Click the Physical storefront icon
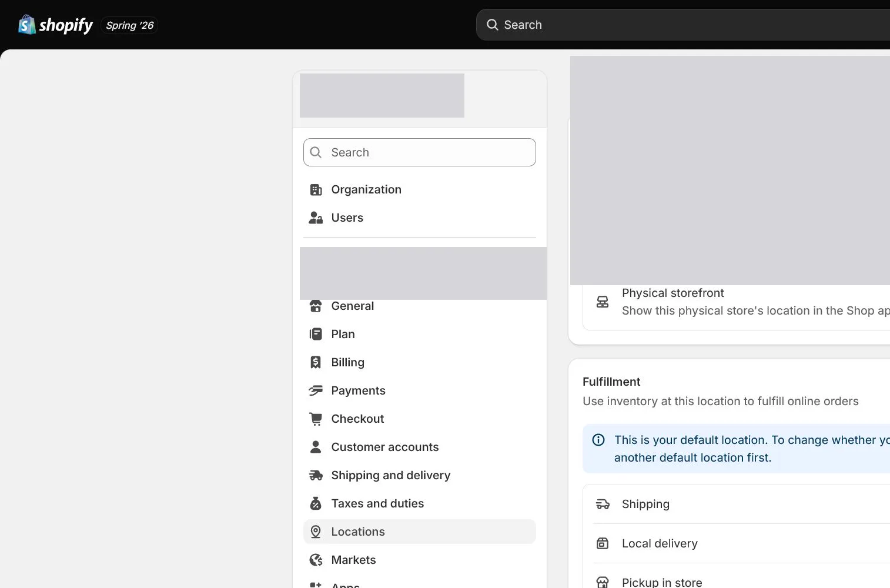Screen dimensions: 890x588 click(x=603, y=302)
